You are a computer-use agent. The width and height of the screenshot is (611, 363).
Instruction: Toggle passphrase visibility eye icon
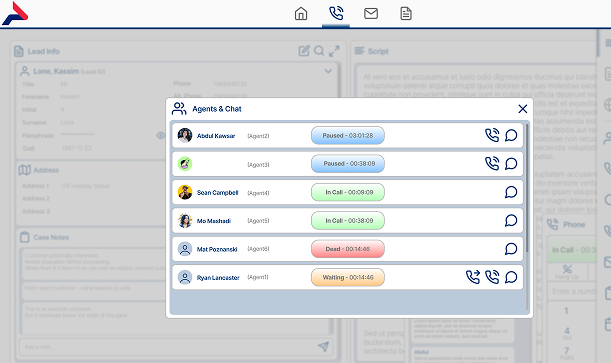pos(161,135)
